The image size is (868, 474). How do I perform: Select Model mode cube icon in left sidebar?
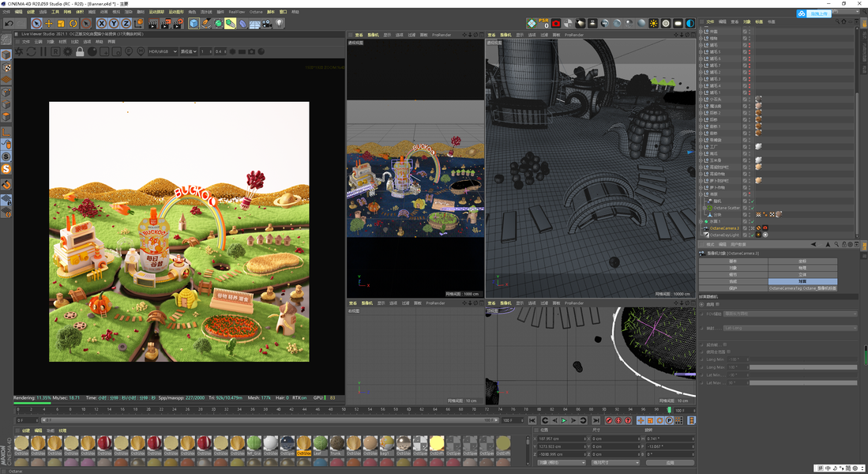click(6, 55)
